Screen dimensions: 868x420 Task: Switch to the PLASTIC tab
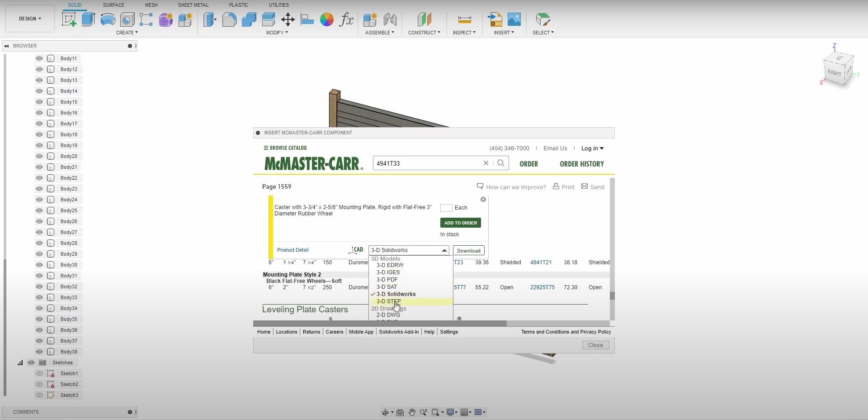pyautogui.click(x=239, y=5)
